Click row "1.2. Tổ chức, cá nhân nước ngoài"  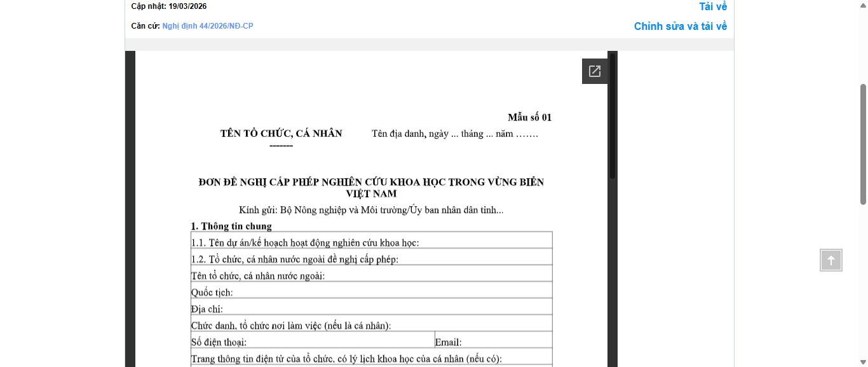coord(371,257)
